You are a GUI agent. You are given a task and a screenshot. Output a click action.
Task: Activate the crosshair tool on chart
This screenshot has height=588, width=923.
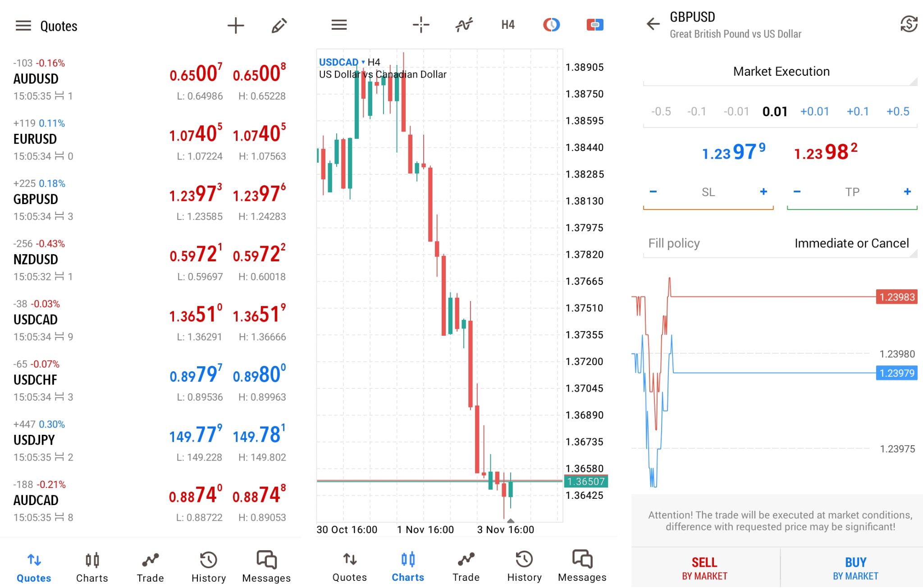[420, 25]
